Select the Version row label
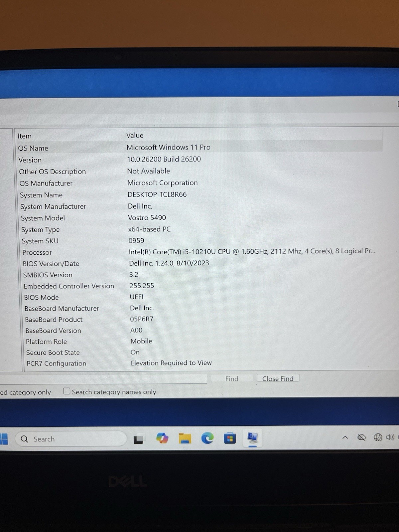The image size is (399, 532). [30, 160]
